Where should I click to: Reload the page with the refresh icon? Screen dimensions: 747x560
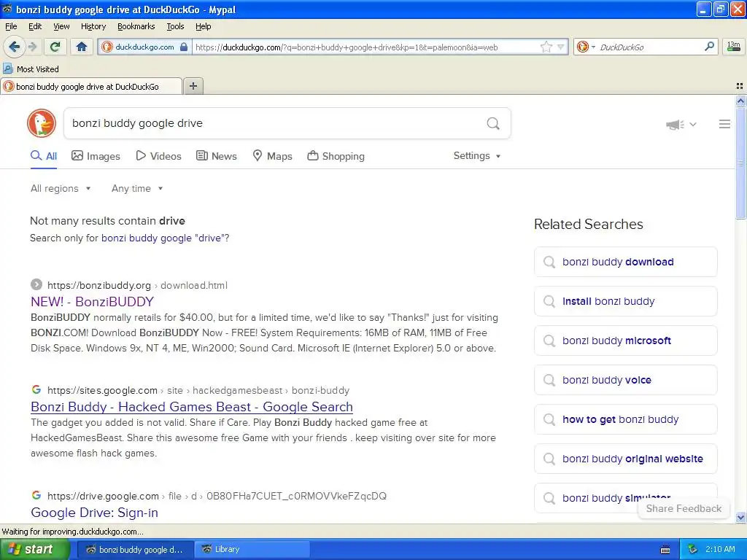[55, 47]
